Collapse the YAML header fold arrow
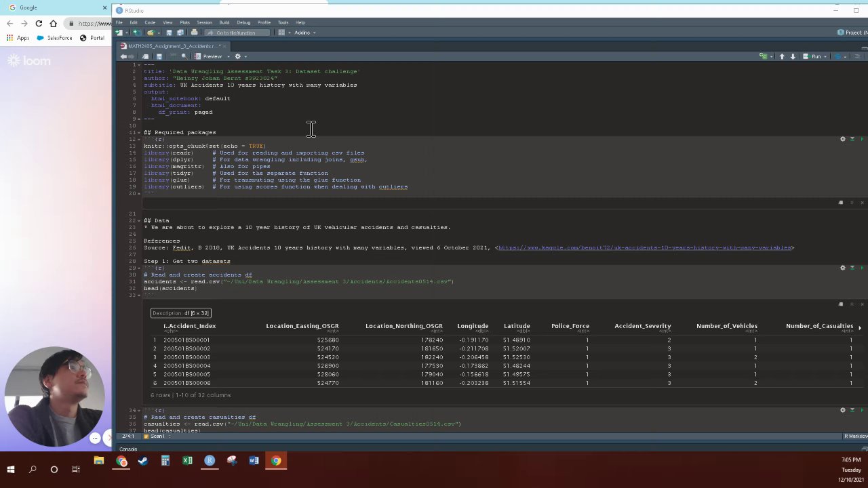The width and height of the screenshot is (868, 488). pos(138,65)
